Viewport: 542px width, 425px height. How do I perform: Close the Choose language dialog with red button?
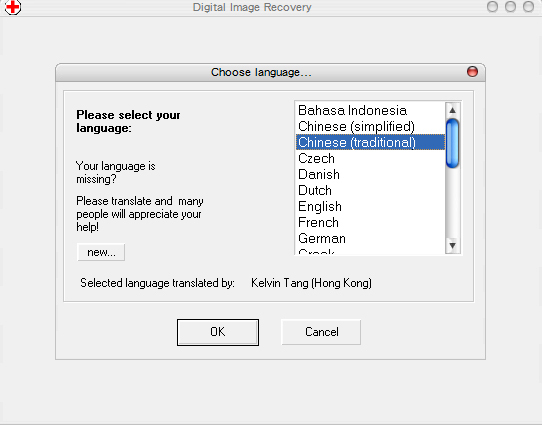(x=472, y=72)
